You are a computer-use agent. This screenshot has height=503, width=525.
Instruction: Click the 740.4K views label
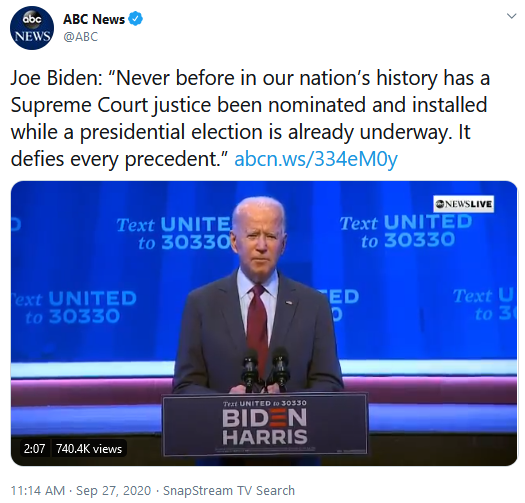coord(89,448)
